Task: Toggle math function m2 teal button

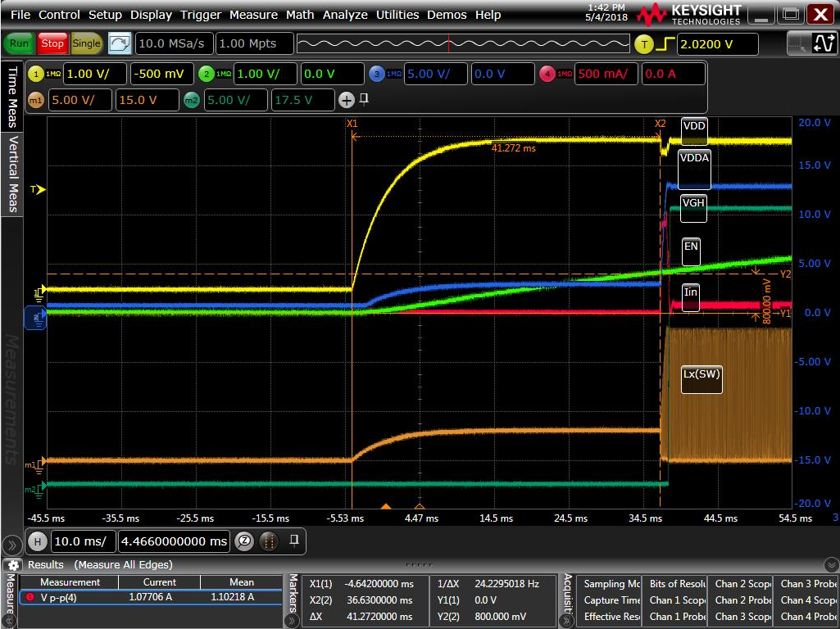Action: coord(191,100)
